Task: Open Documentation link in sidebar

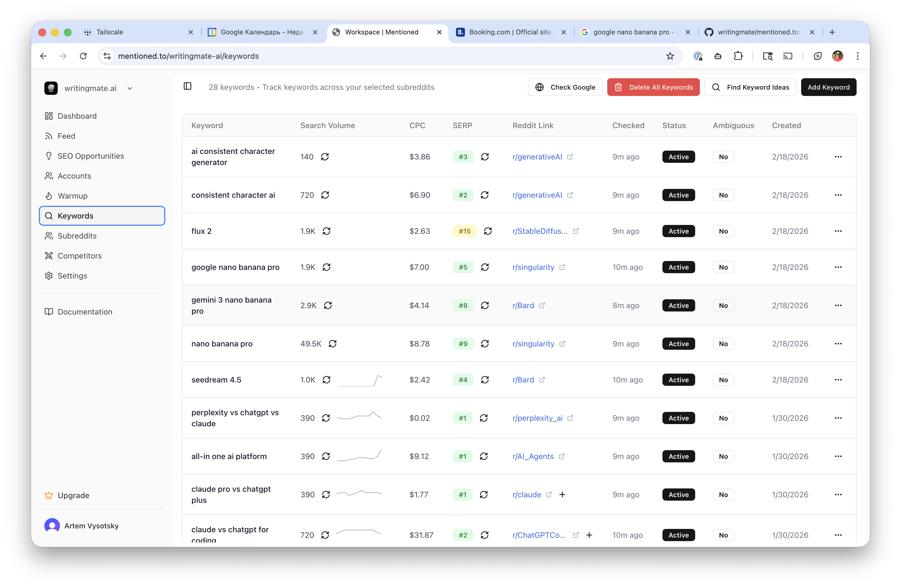Action: pos(102,312)
